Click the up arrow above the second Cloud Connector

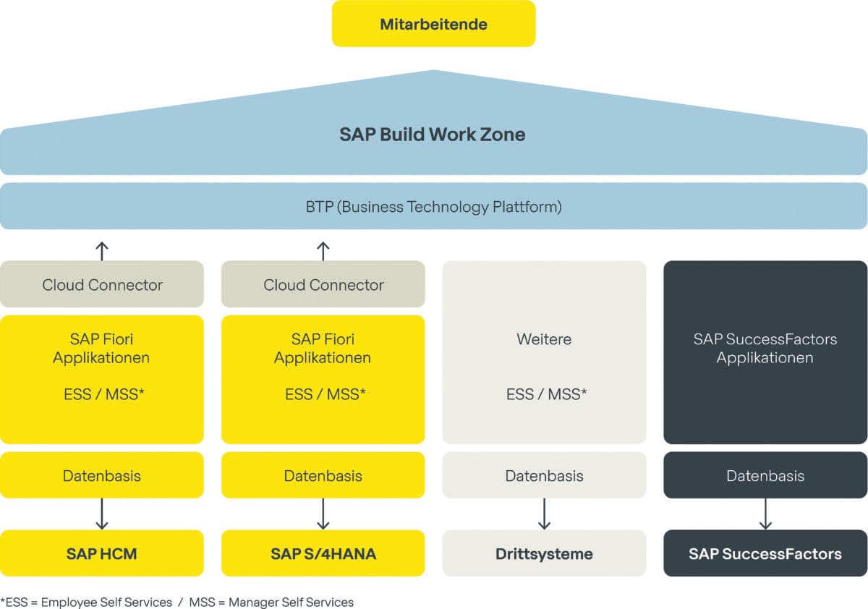pos(323,251)
